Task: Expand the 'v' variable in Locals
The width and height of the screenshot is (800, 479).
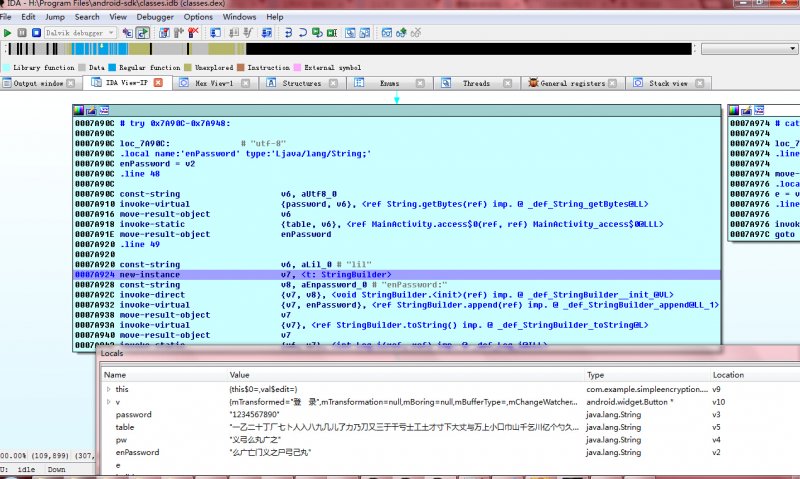Action: point(109,402)
